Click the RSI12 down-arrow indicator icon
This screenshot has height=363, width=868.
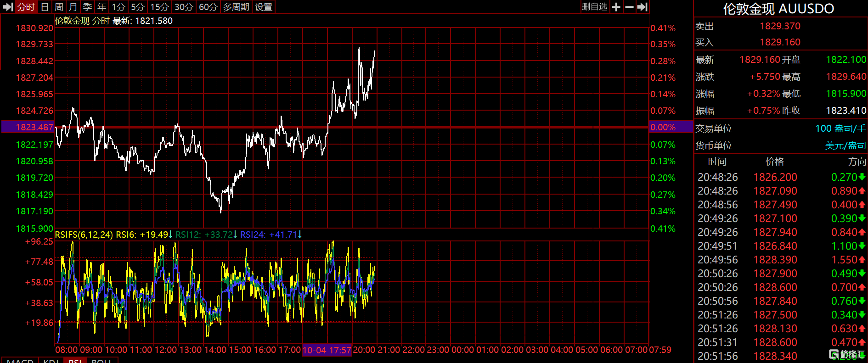235,235
